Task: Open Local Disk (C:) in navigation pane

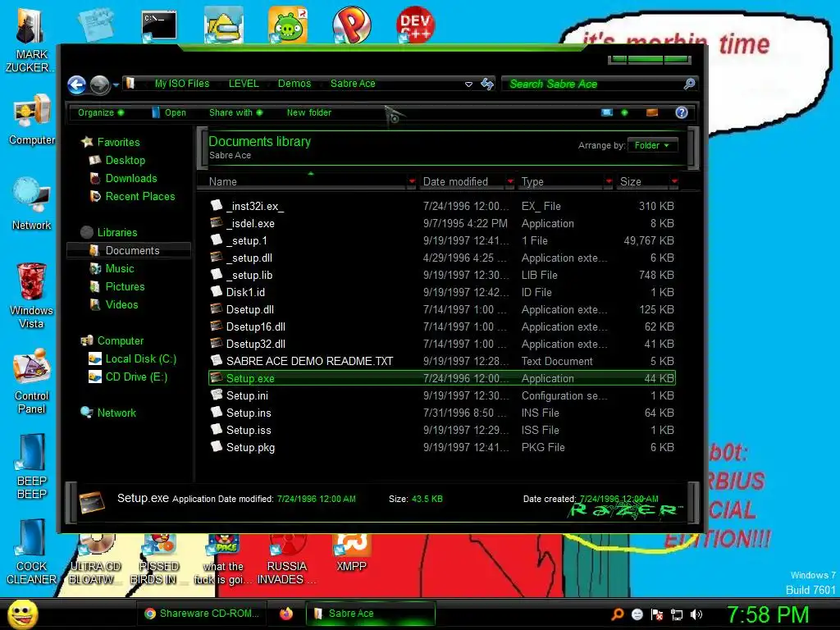Action: 140,359
